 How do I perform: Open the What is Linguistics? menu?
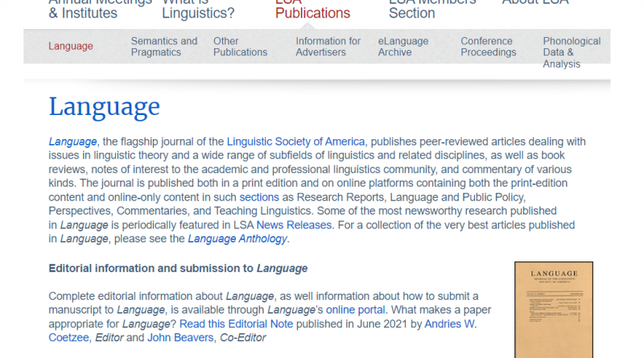coord(198,9)
